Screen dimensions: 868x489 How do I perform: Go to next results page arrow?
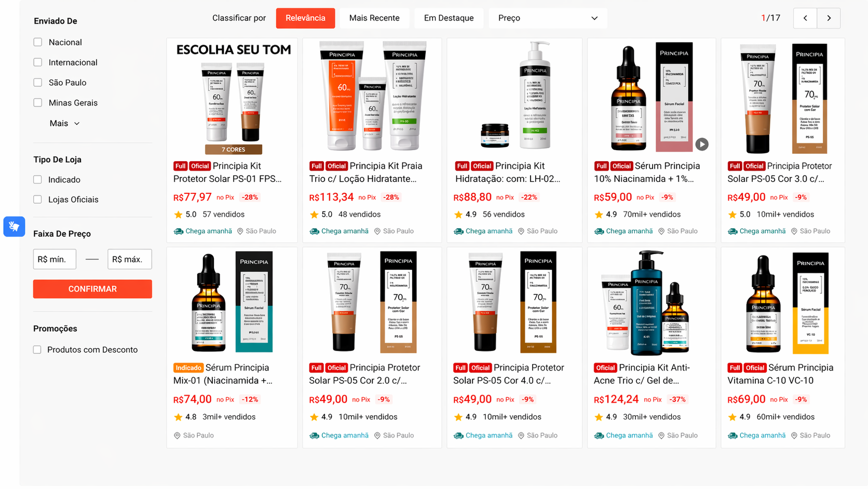829,18
